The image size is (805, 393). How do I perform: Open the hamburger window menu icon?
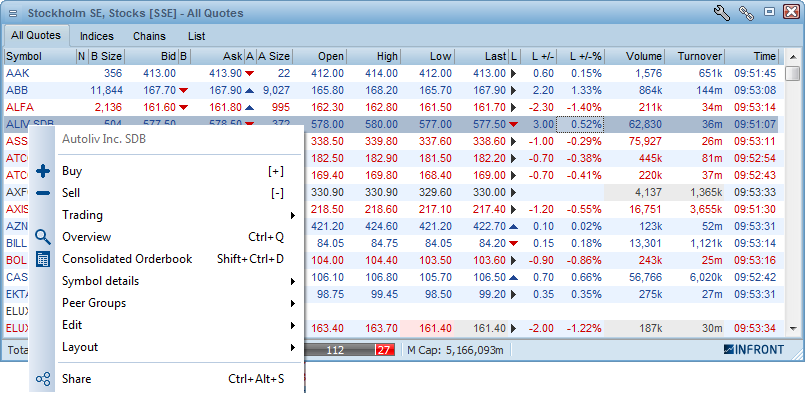pos(13,13)
